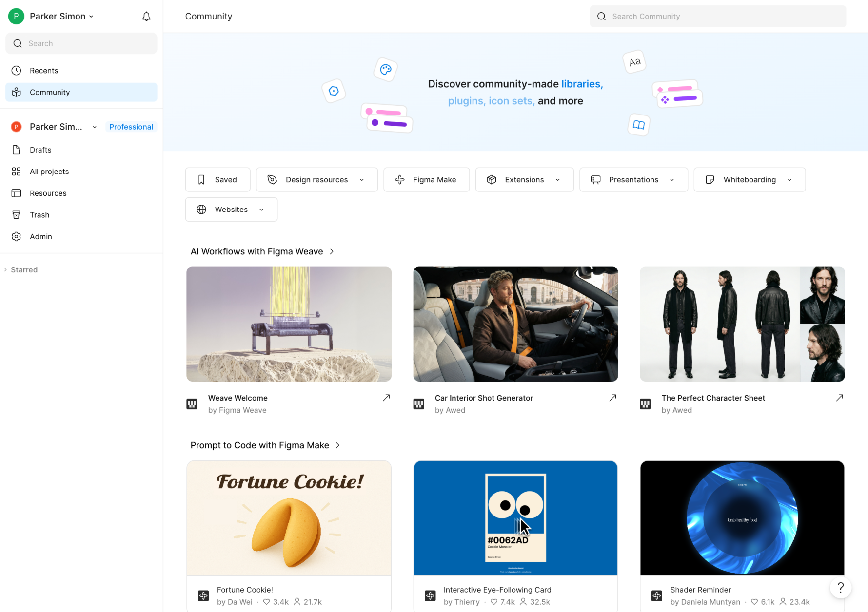Click the Recents clock icon
This screenshot has height=612, width=868.
[17, 71]
